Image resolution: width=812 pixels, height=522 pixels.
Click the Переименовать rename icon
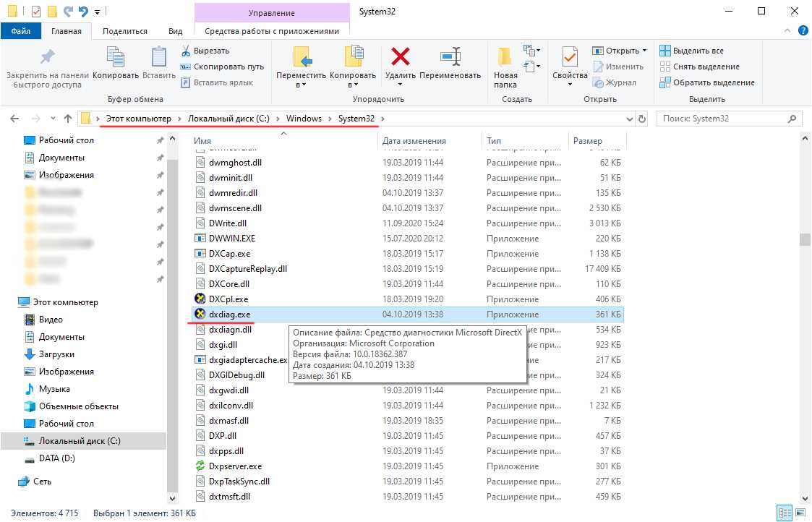pos(450,57)
